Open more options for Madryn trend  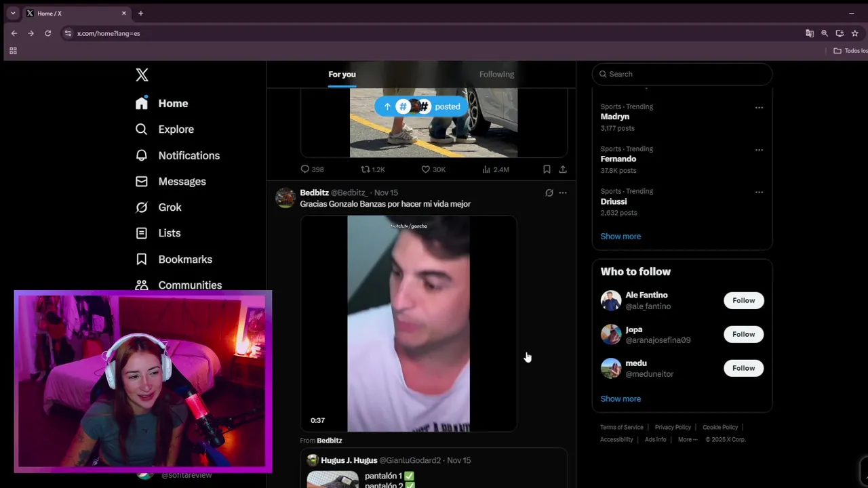coord(759,107)
